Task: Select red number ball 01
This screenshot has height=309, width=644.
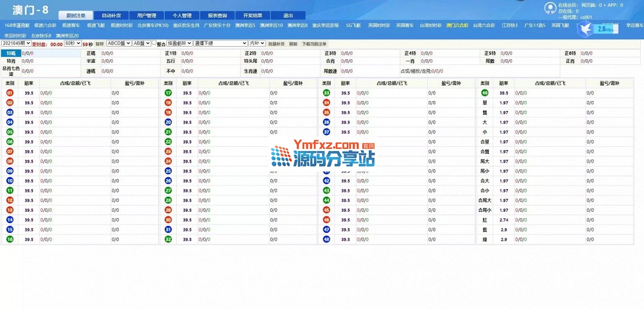Action: click(x=10, y=93)
